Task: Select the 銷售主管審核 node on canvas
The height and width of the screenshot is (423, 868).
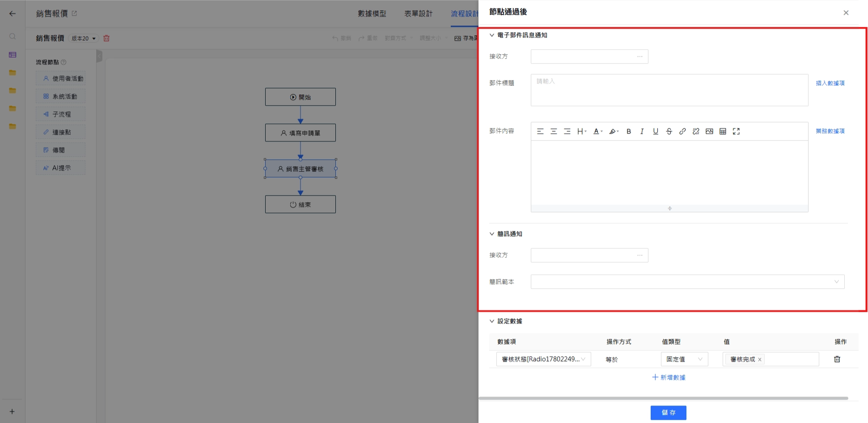Action: [301, 169]
